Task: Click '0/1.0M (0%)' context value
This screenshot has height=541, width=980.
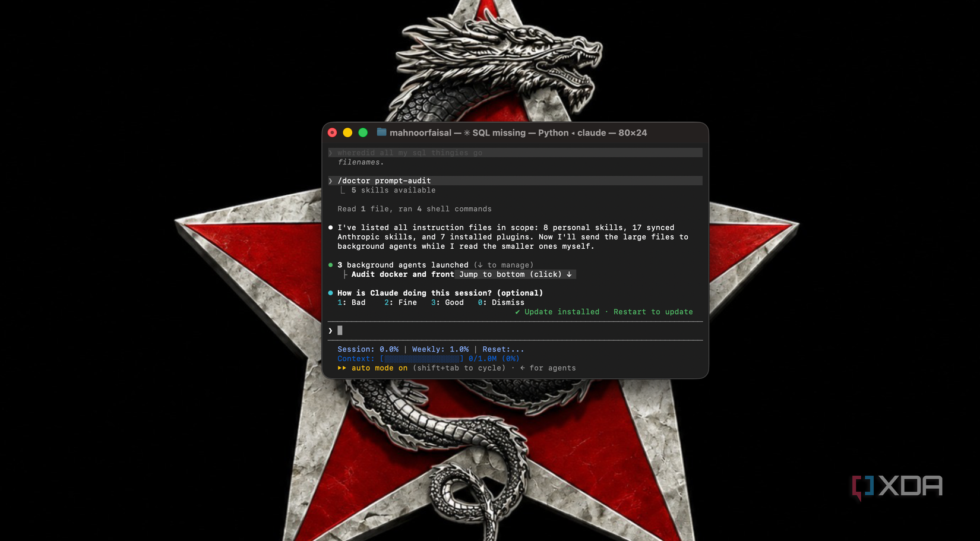Action: 494,359
